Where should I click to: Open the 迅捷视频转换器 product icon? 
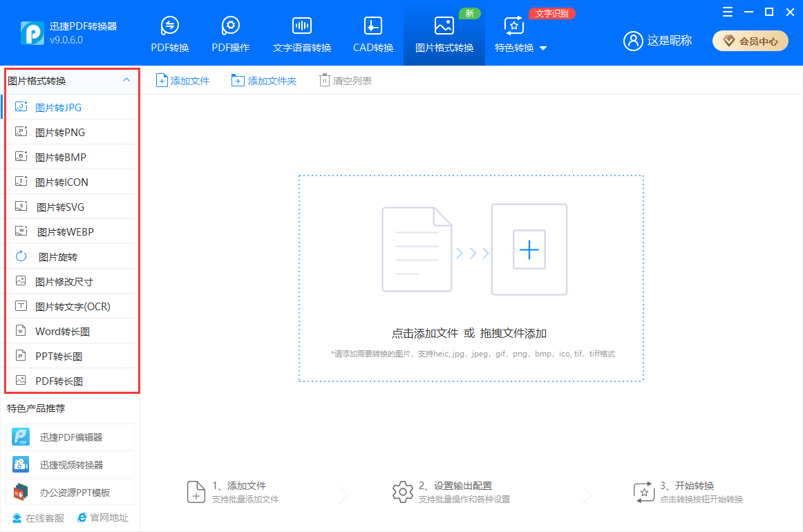(x=21, y=464)
